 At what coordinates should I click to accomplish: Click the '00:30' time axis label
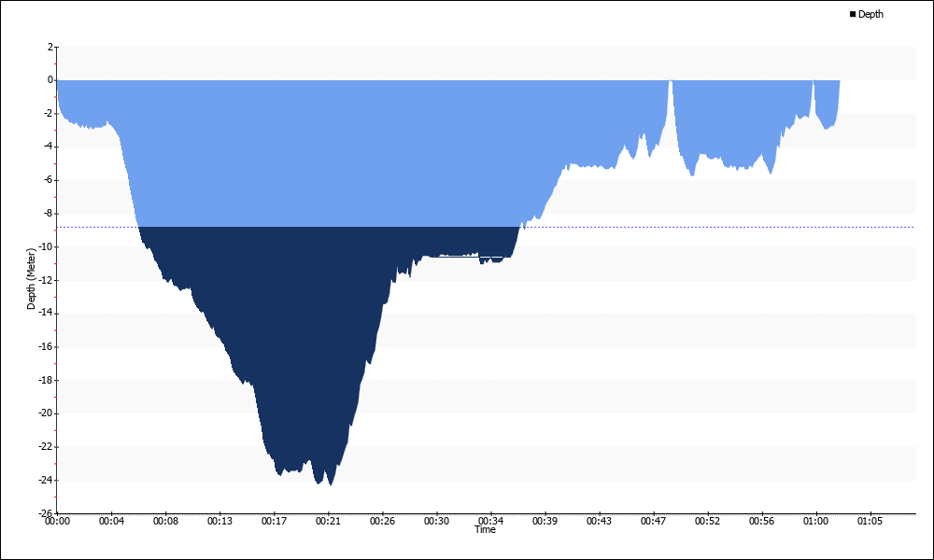coord(436,522)
